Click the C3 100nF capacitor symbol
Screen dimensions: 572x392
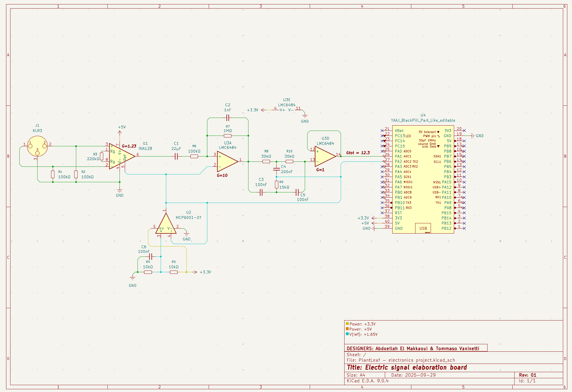pos(261,192)
